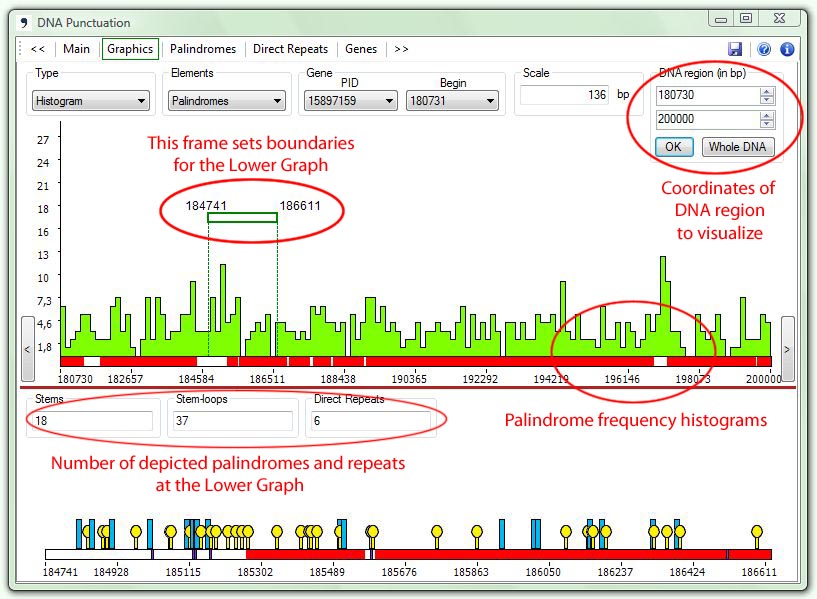Viewport: 817px width, 599px height.
Task: Click the DNA region end field 200000
Action: click(x=708, y=119)
